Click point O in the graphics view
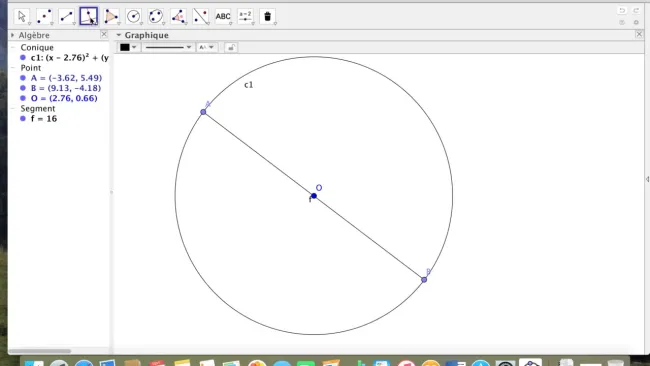Image resolution: width=650 pixels, height=366 pixels. (314, 196)
